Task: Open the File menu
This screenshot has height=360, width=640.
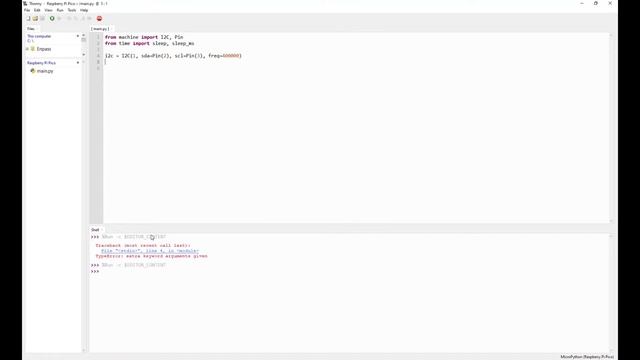Action: point(27,10)
